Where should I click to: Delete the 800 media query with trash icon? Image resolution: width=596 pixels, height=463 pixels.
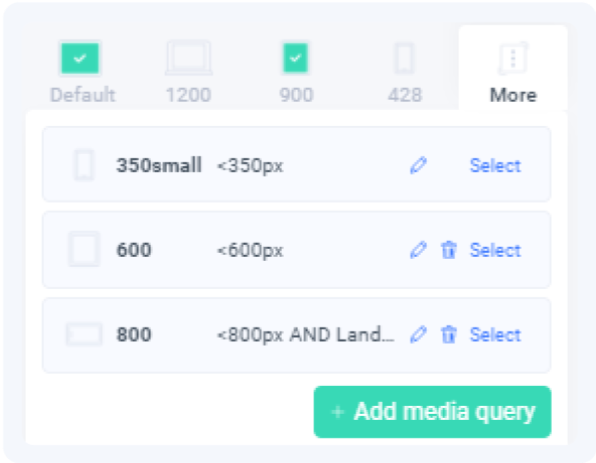pos(449,335)
